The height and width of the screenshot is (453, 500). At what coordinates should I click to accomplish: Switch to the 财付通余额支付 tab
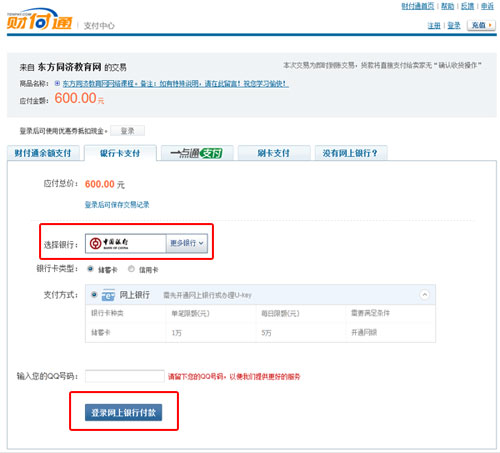(43, 153)
